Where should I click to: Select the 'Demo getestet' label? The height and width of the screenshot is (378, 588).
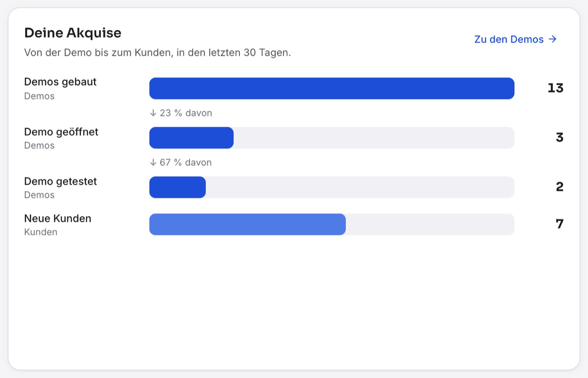[x=60, y=181]
